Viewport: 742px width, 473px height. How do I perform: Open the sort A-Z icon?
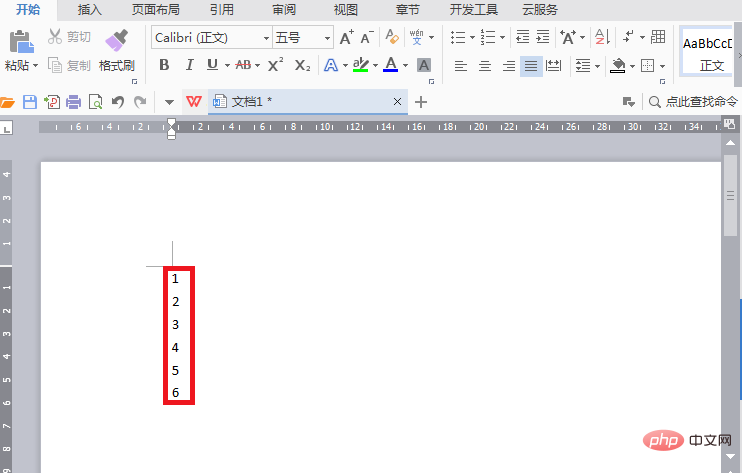(x=602, y=37)
